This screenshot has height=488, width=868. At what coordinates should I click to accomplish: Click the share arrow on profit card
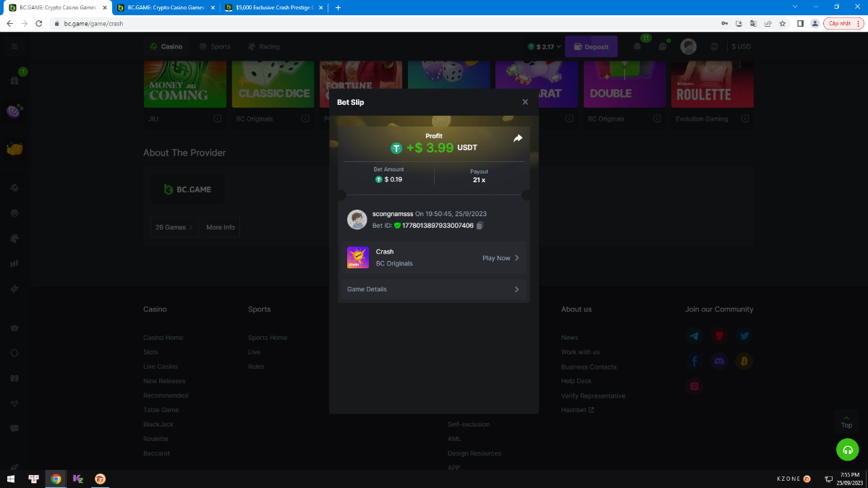(x=518, y=138)
